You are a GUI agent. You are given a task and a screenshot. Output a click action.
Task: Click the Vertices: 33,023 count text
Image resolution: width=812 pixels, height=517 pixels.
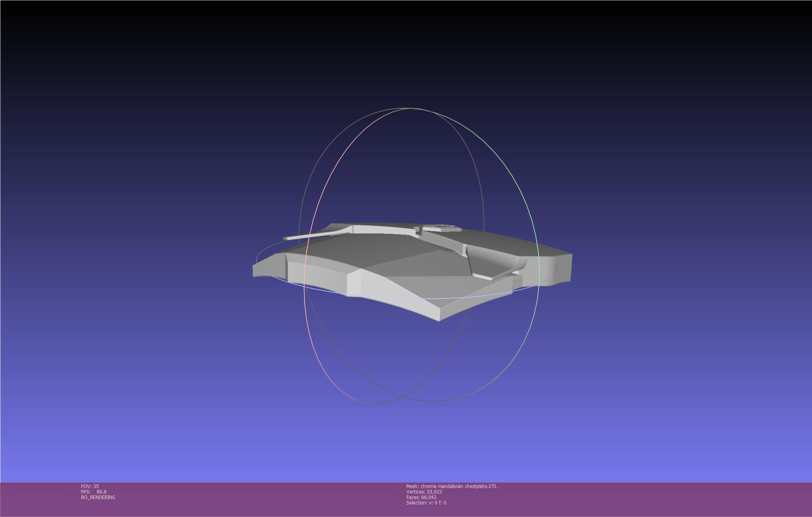[424, 492]
